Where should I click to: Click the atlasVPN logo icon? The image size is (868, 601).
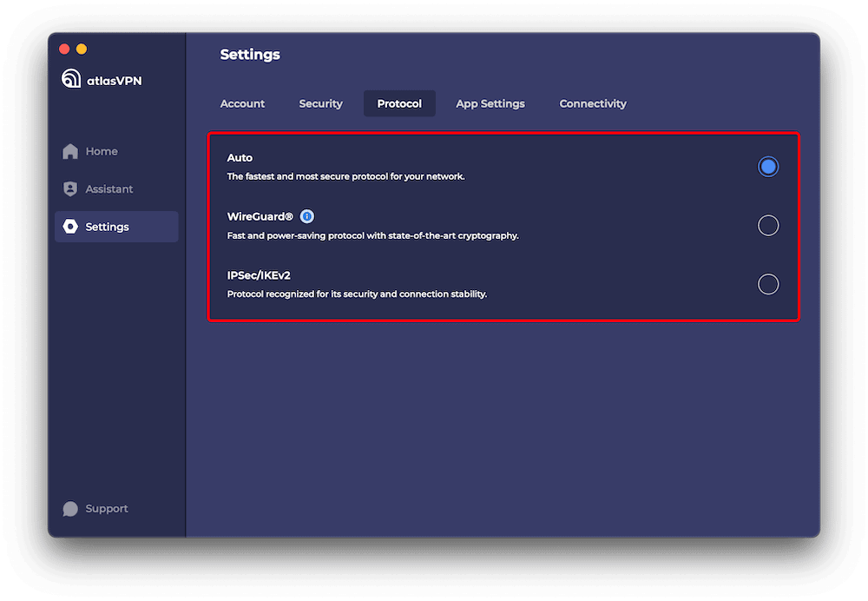pyautogui.click(x=71, y=80)
